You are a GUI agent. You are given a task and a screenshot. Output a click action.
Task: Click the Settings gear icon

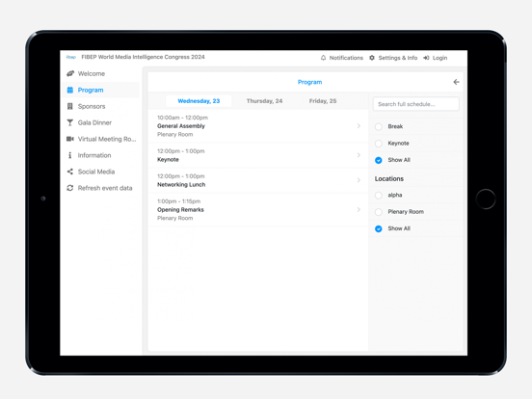tap(372, 58)
